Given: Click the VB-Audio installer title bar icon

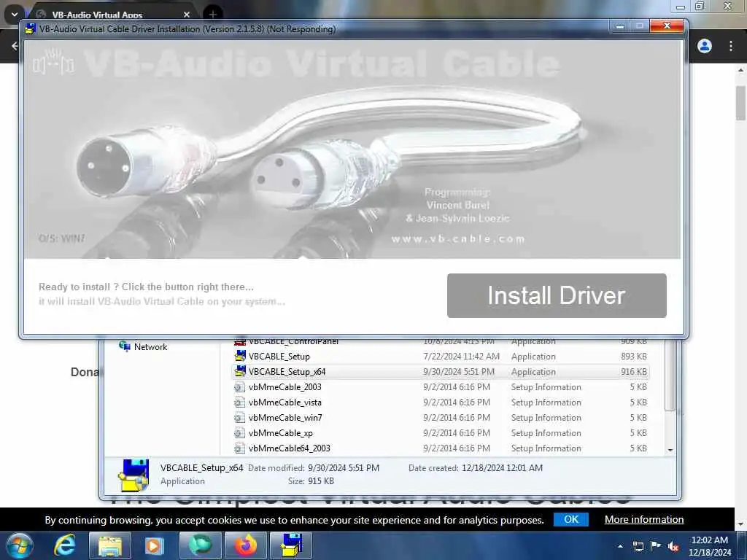Looking at the screenshot, I should pyautogui.click(x=31, y=28).
